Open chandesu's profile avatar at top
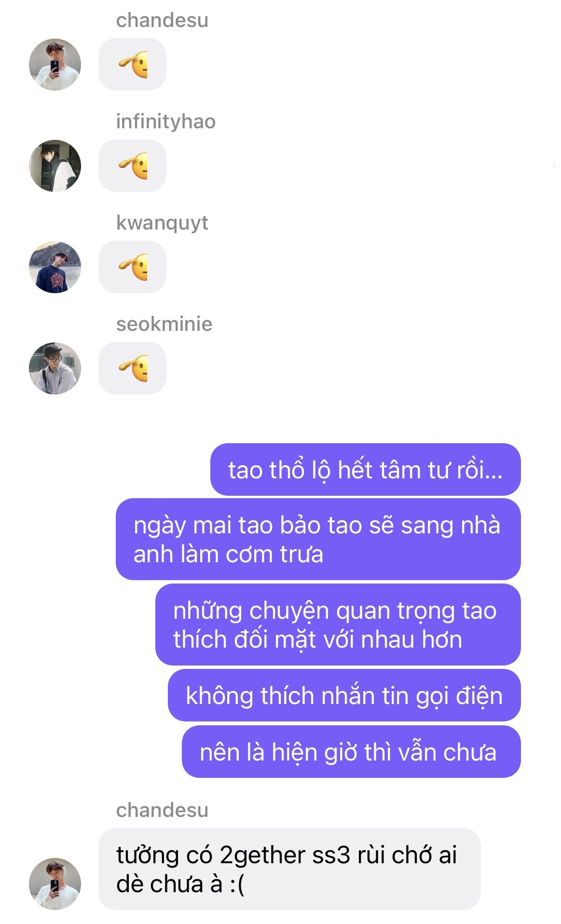Viewport: 561px width, 924px height. click(55, 65)
